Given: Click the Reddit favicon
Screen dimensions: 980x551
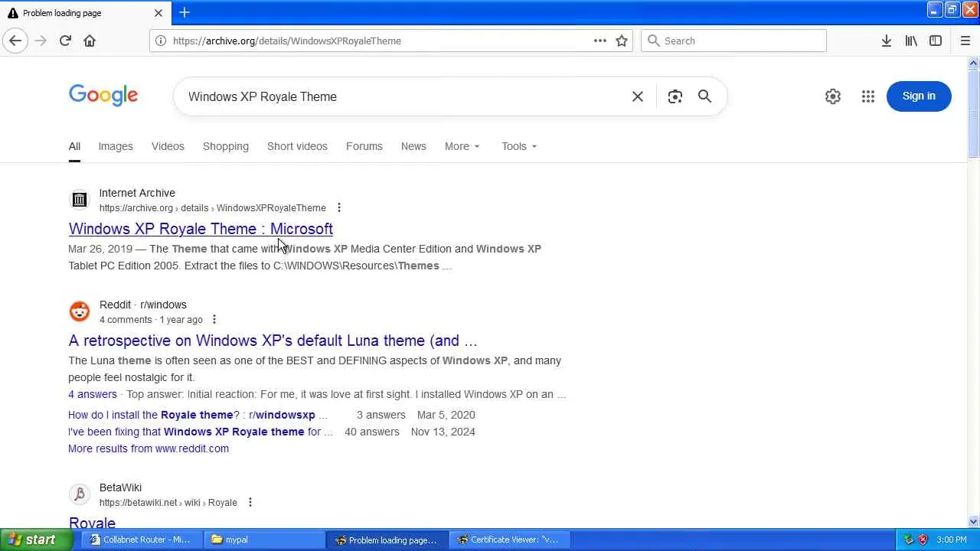Looking at the screenshot, I should (80, 311).
